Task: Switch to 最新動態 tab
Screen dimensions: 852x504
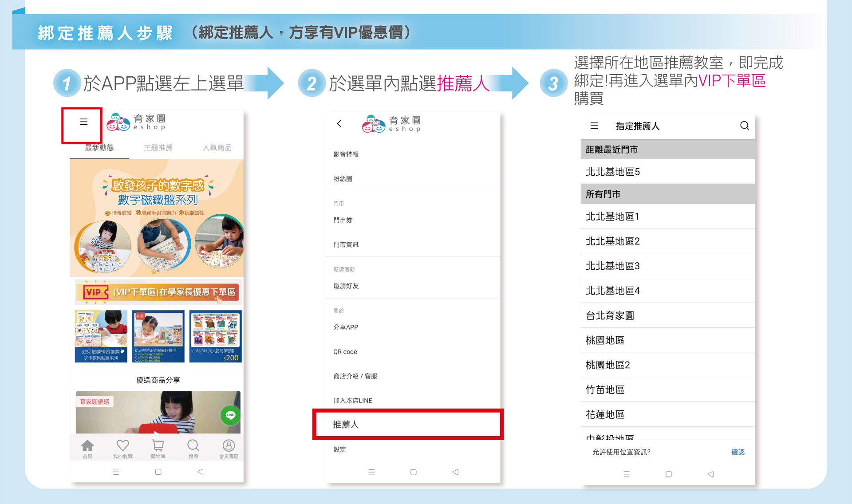Action: click(99, 147)
